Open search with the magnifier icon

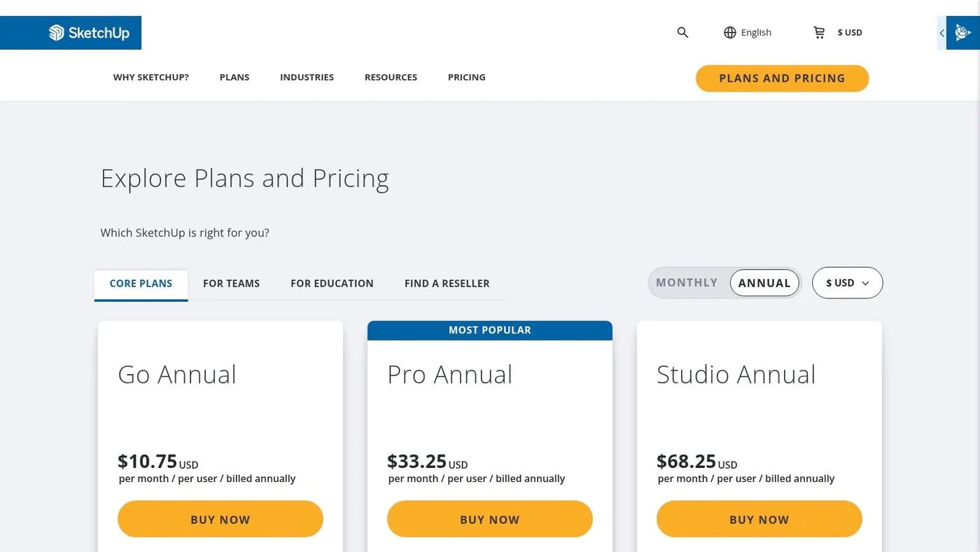tap(682, 32)
